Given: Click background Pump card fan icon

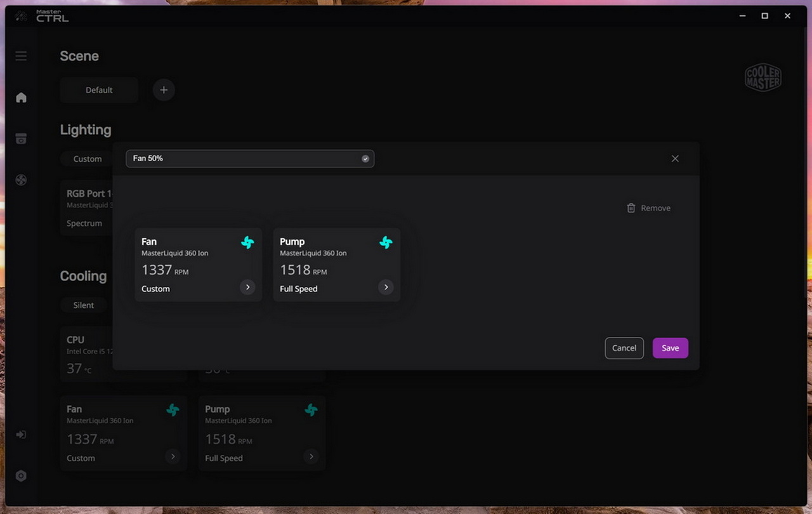Looking at the screenshot, I should tap(311, 411).
